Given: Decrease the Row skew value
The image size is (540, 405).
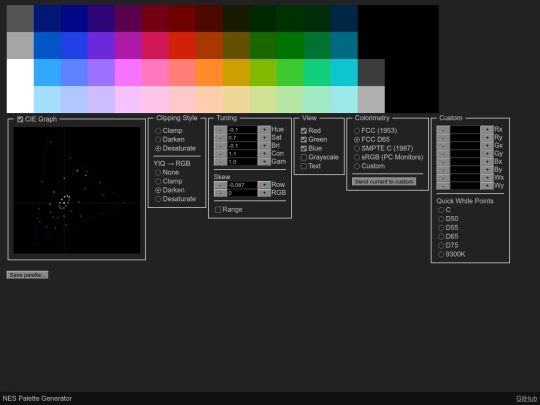Looking at the screenshot, I should [220, 185].
